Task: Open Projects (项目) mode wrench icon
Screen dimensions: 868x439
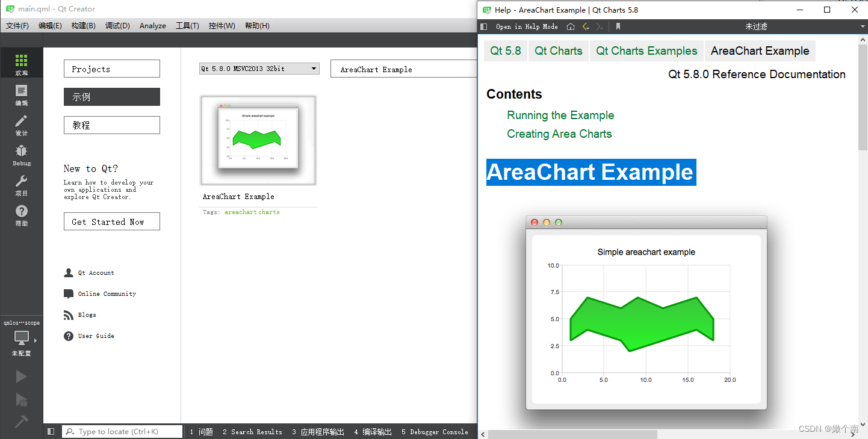Action: click(21, 185)
